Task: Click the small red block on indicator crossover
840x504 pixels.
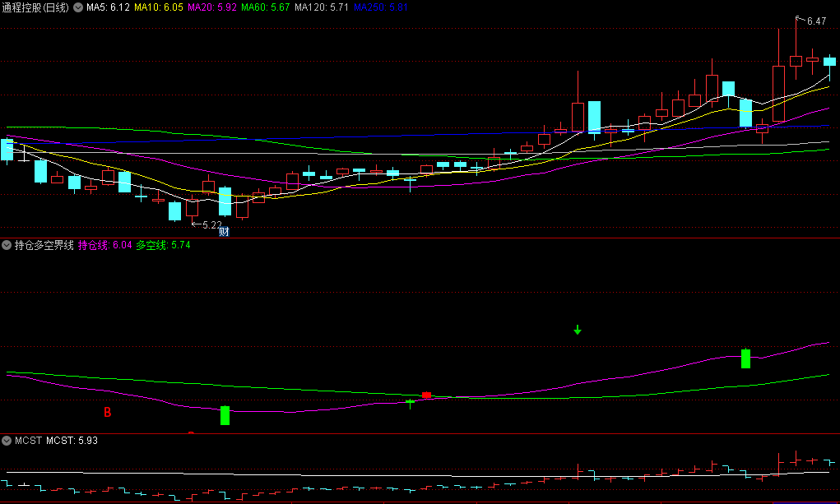Action: pos(426,395)
